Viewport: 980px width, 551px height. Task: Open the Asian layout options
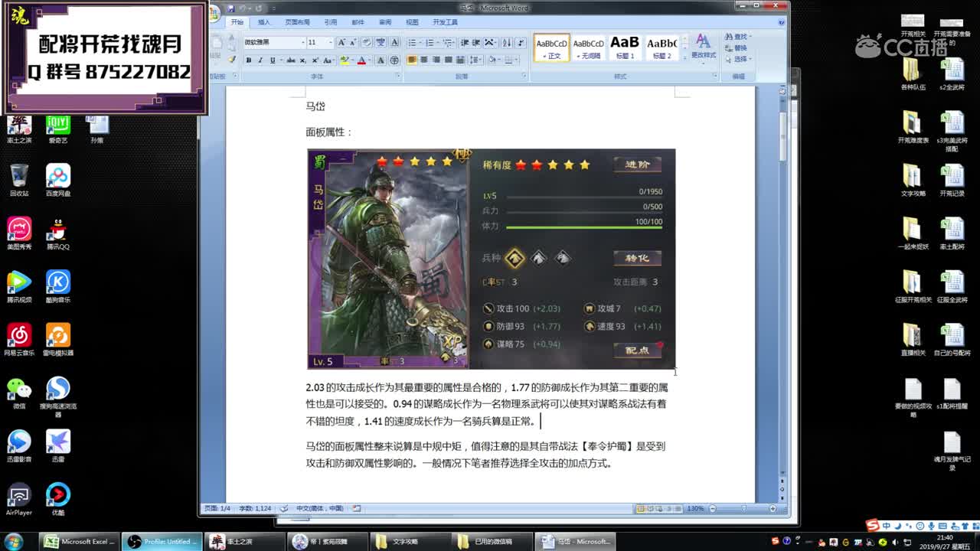(x=490, y=42)
